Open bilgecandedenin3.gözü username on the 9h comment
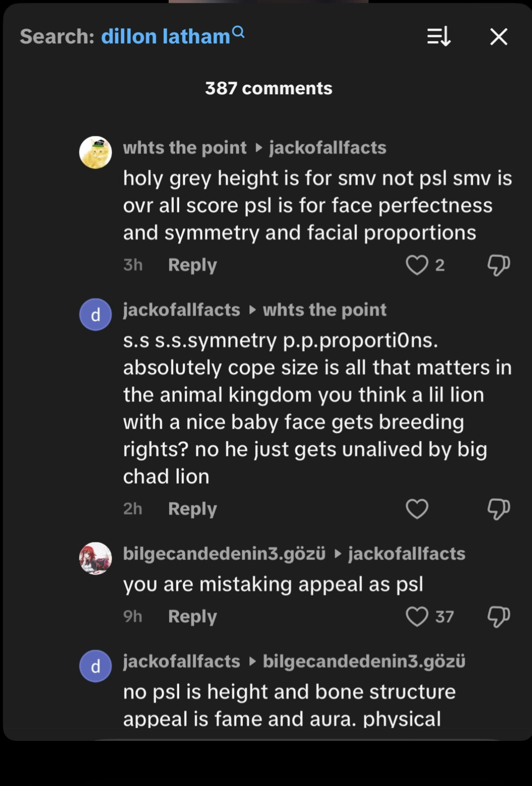Image resolution: width=532 pixels, height=786 pixels. tap(224, 554)
